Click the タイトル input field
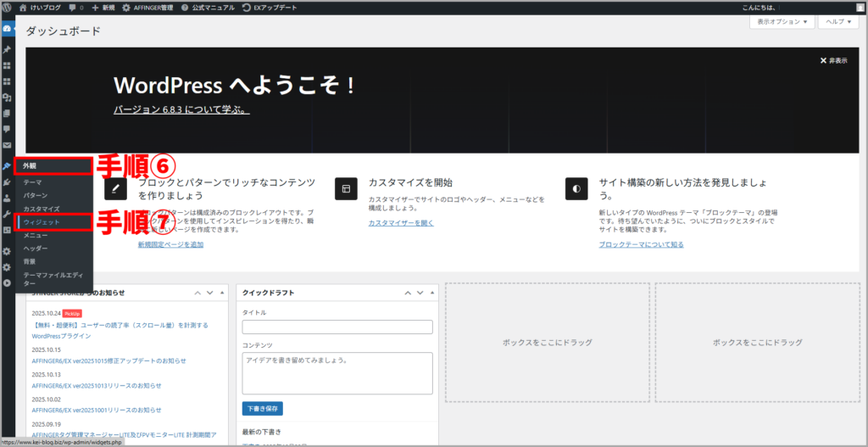This screenshot has width=868, height=447. pyautogui.click(x=337, y=327)
